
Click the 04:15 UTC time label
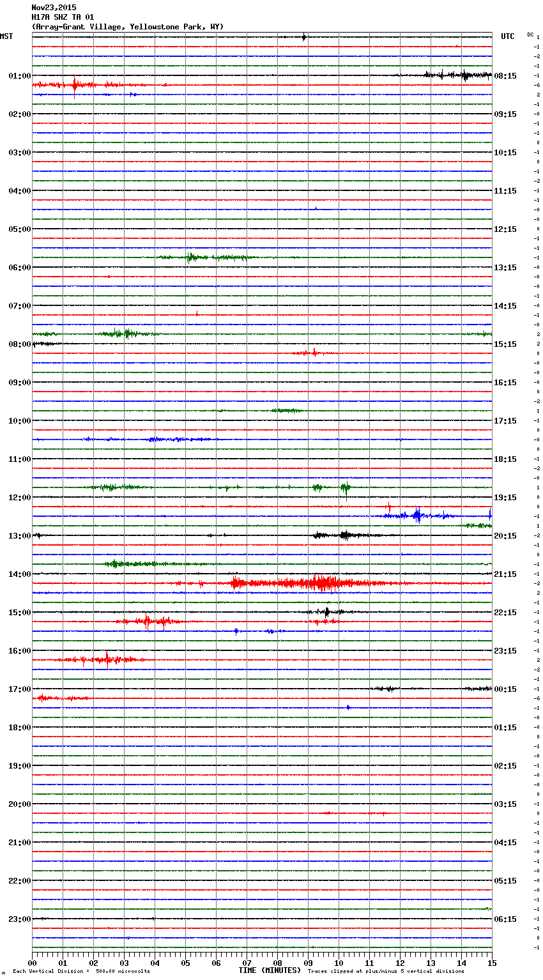pos(505,843)
